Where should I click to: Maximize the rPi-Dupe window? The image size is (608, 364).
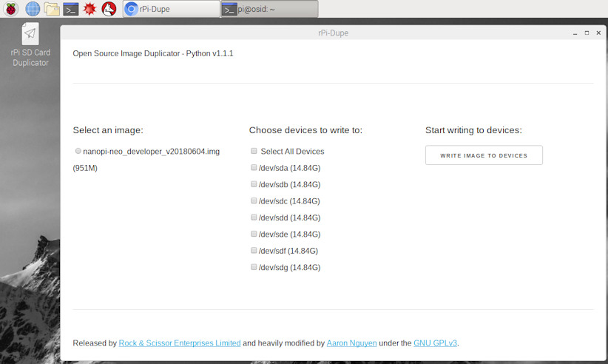pyautogui.click(x=587, y=33)
